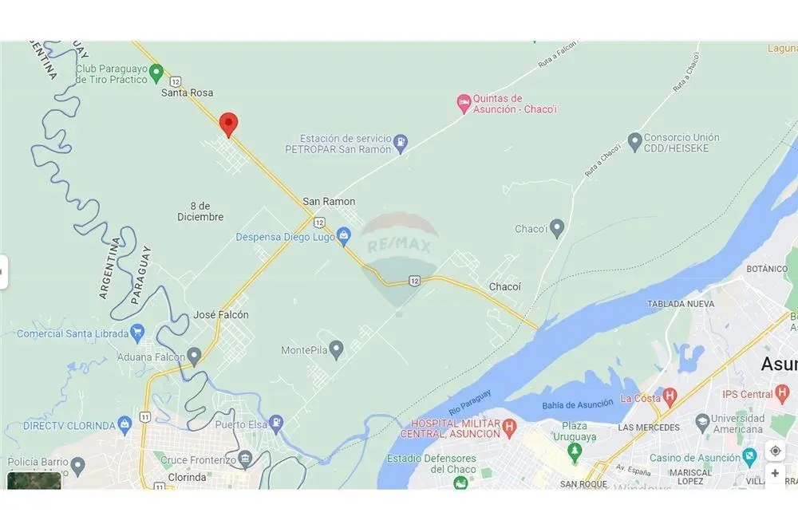Viewport: 798px width, 532px height.
Task: Switch to satellite layer thumbnail
Action: click(x=34, y=481)
